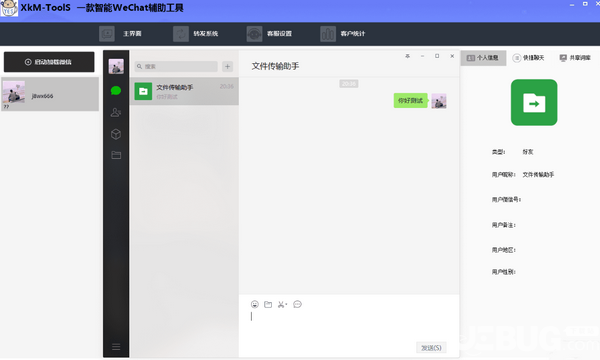Open the chat history bubble icon

pos(297,304)
